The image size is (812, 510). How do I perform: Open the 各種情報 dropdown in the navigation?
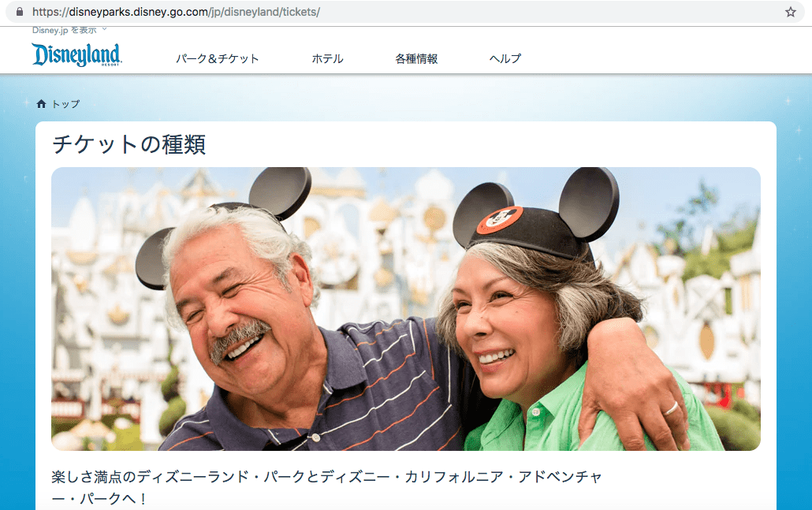click(x=417, y=58)
